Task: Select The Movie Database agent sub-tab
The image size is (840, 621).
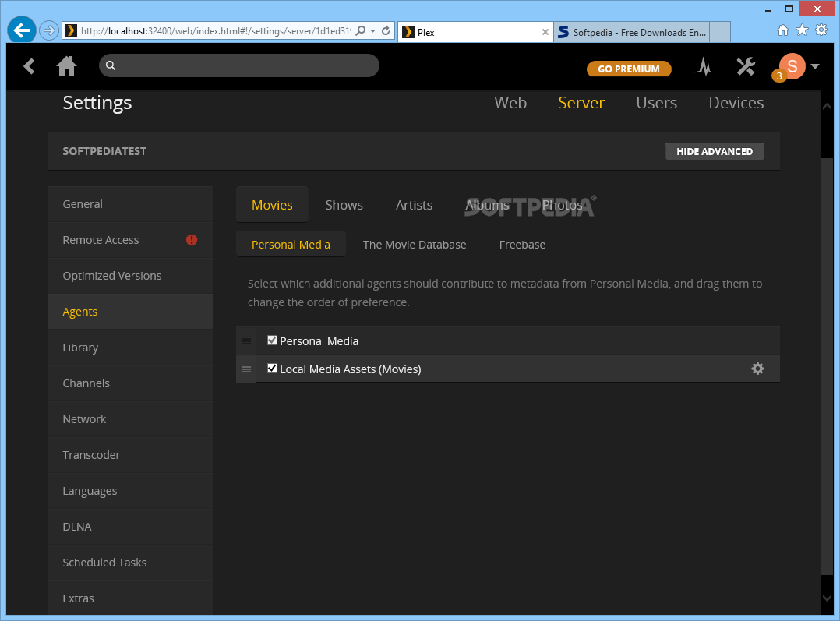Action: click(415, 245)
